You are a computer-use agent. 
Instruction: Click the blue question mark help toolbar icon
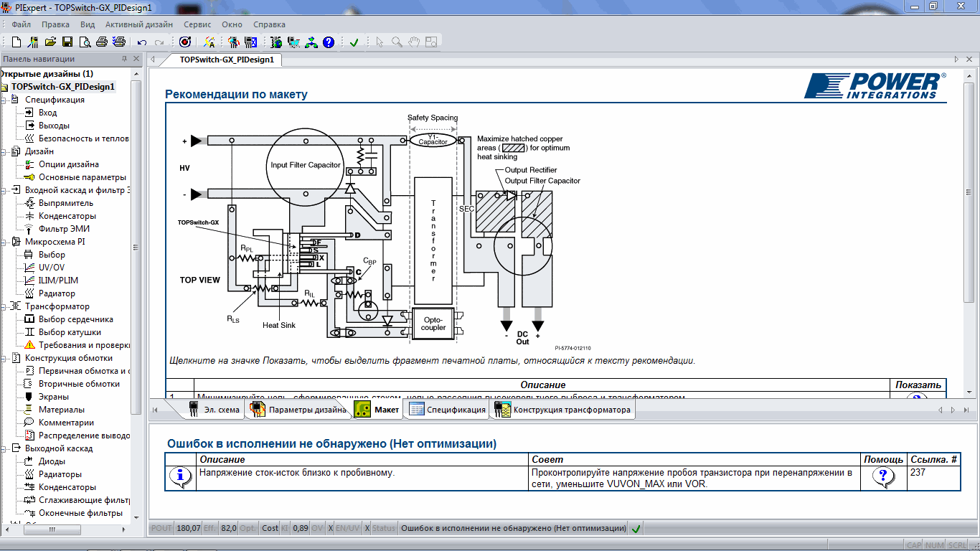329,42
